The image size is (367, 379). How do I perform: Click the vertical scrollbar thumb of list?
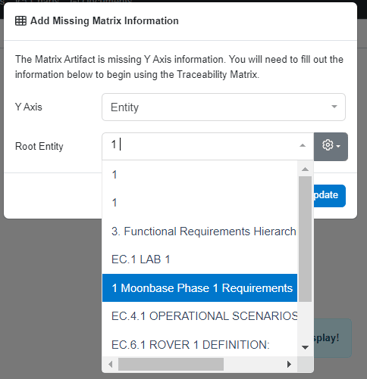(x=305, y=239)
